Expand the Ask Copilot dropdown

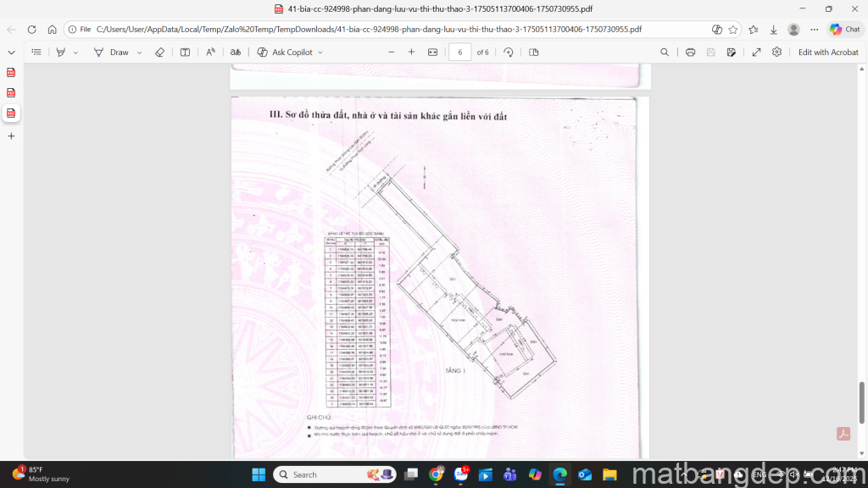coord(320,53)
